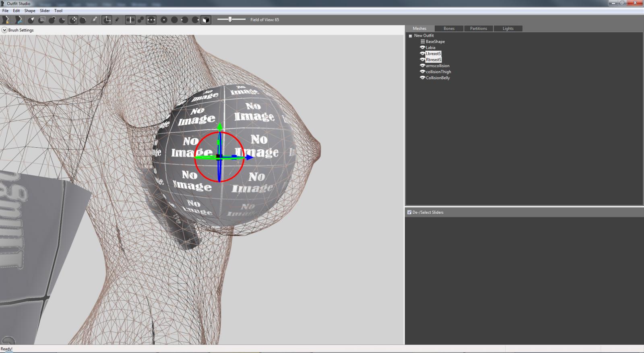The width and height of the screenshot is (644, 353).
Task: Open the Tool menu
Action: coord(58,11)
